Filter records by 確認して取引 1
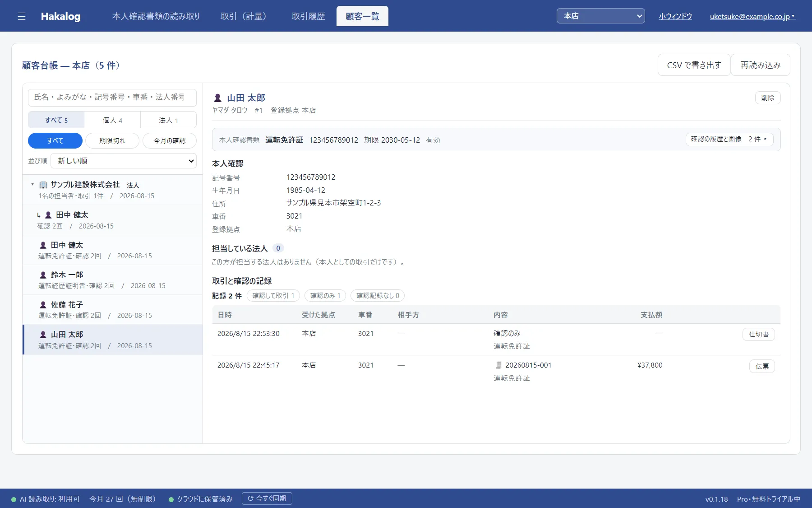Screen dimensions: 812x508 coord(273,296)
